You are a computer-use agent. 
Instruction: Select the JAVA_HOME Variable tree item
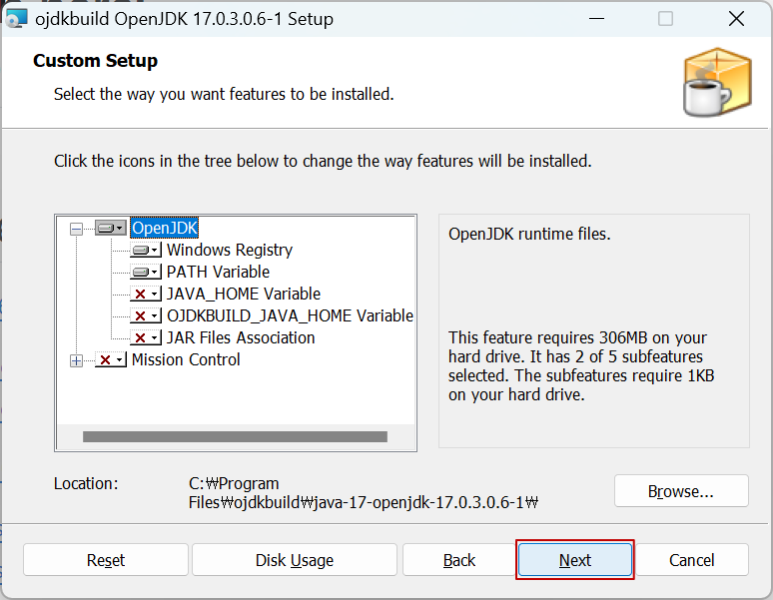tap(244, 294)
